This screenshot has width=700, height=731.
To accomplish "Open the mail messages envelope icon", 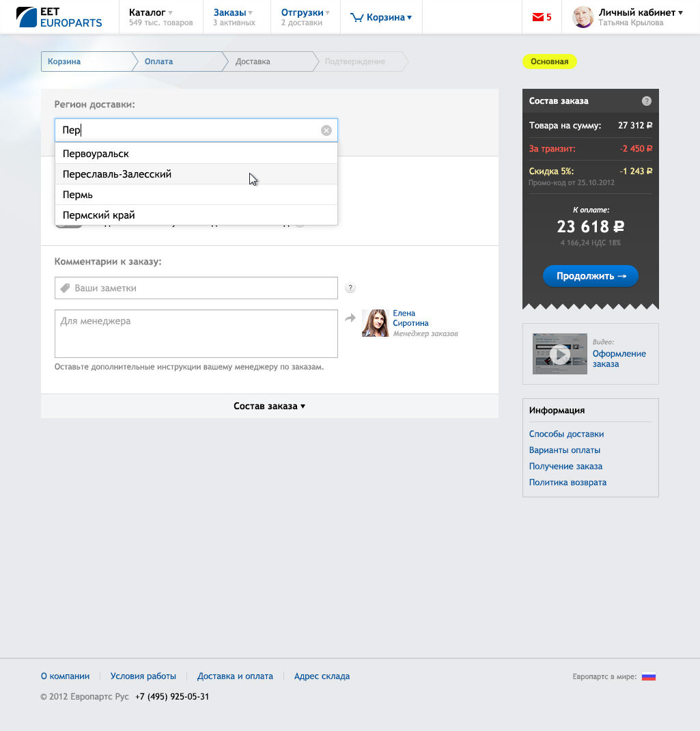I will tap(537, 18).
